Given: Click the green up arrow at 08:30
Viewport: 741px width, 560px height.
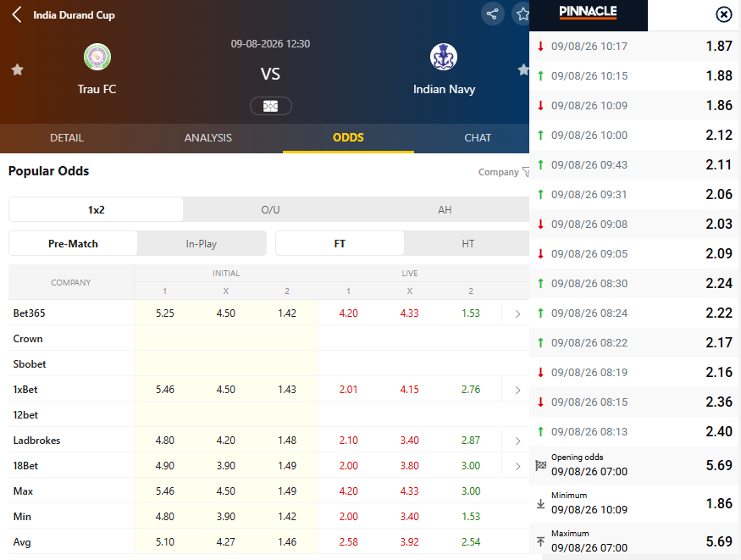Looking at the screenshot, I should coord(540,284).
